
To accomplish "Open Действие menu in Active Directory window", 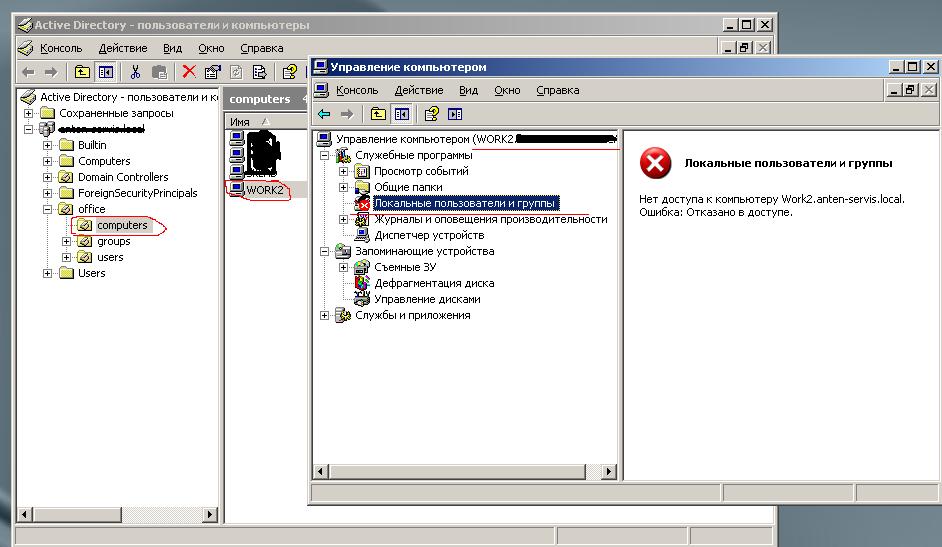I will click(123, 48).
